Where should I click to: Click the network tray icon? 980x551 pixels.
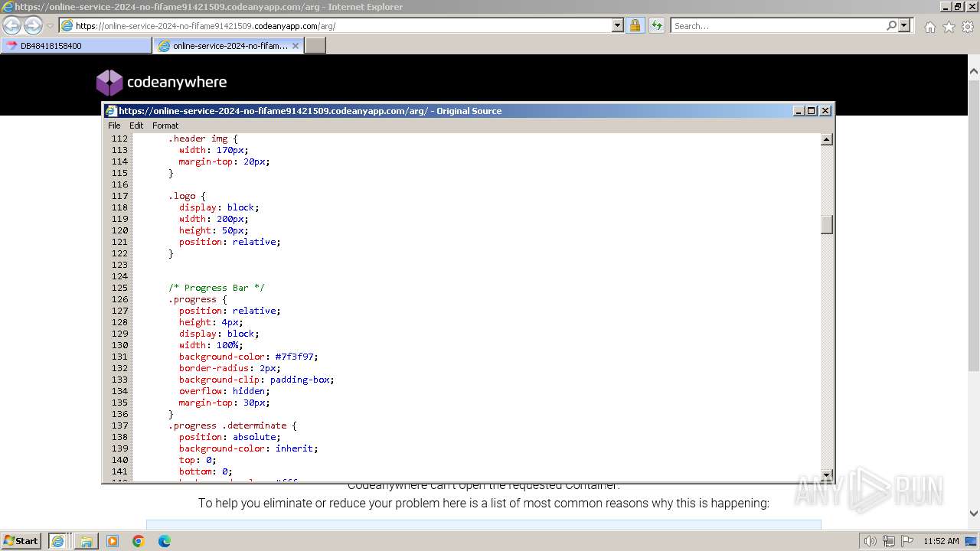(x=889, y=541)
